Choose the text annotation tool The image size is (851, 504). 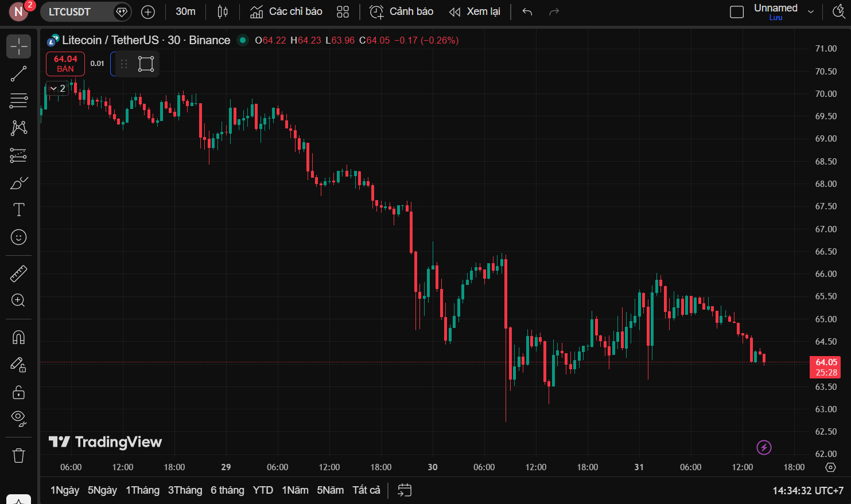click(18, 210)
